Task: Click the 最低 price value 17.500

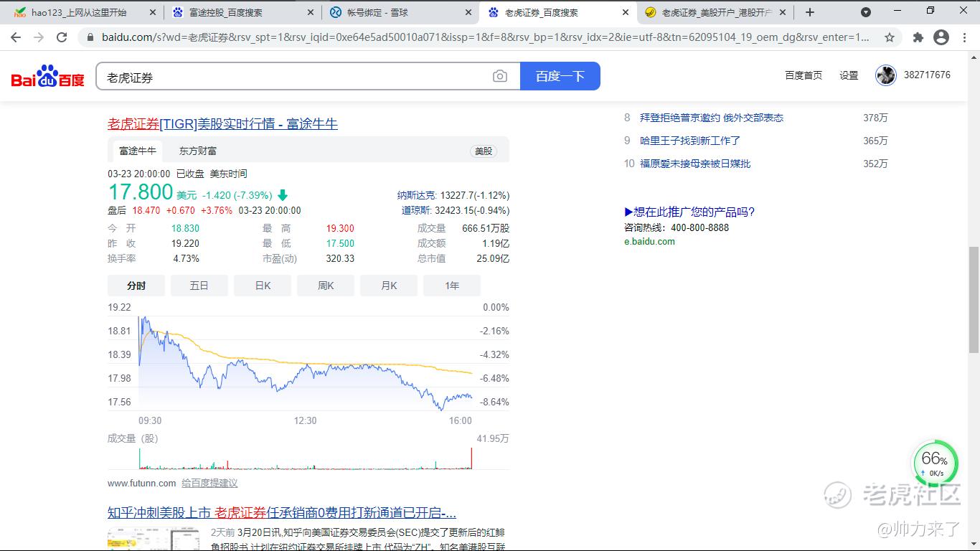Action: coord(340,243)
